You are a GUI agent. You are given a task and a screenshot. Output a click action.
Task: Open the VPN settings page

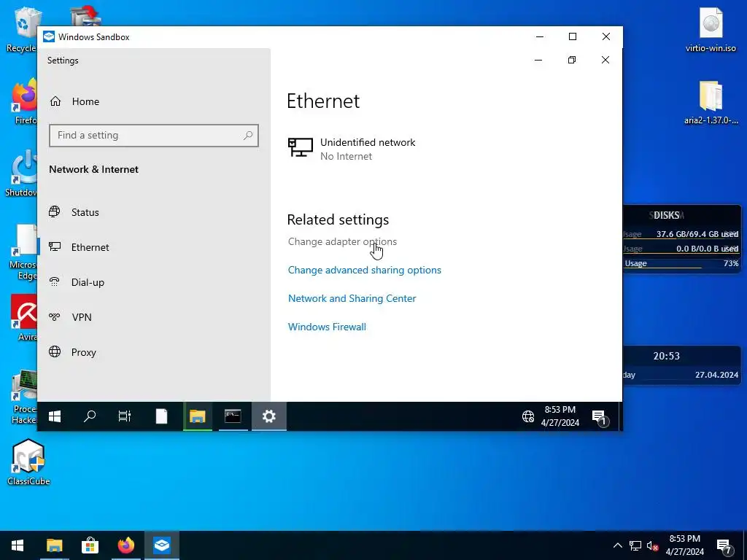point(71,317)
